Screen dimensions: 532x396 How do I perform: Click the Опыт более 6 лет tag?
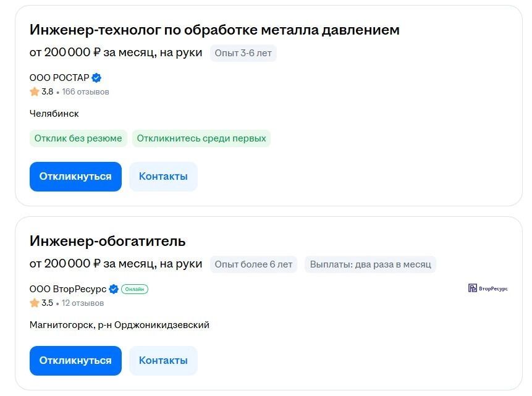pyautogui.click(x=253, y=264)
